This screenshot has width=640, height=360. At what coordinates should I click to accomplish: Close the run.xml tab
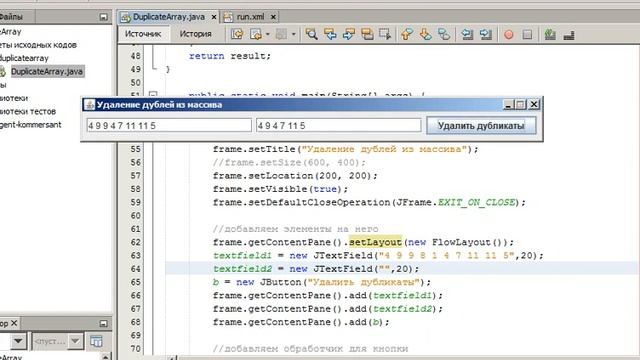tap(273, 17)
